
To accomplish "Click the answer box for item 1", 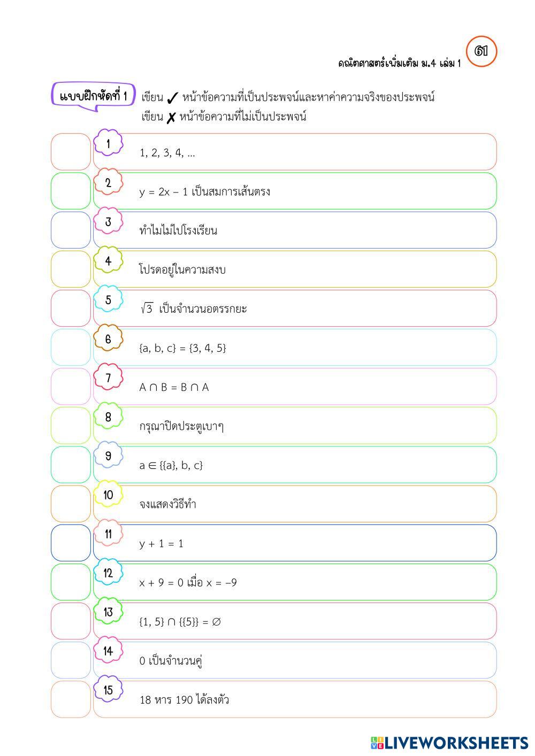I will (71, 152).
